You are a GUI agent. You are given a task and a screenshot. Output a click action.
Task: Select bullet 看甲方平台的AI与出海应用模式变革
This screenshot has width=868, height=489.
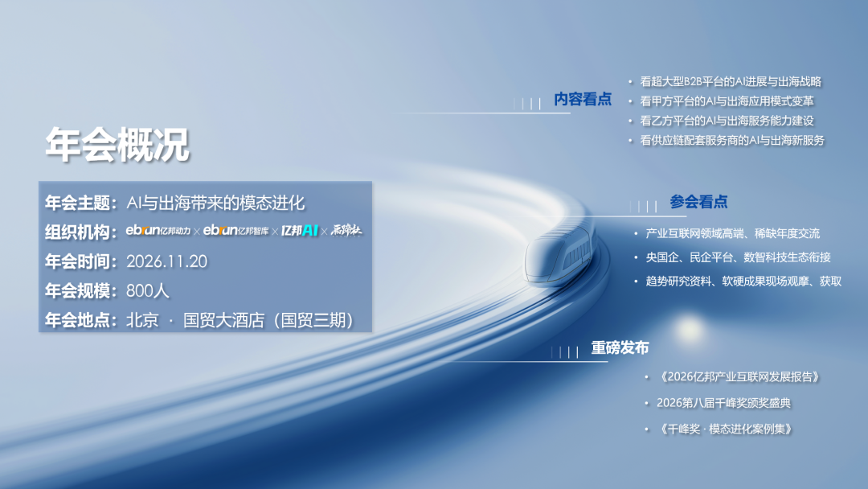pos(727,101)
